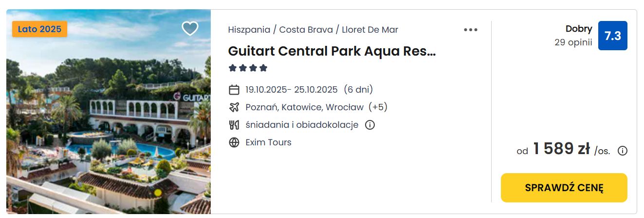Open the Guitart Central Park Aqua Resort title
Screen dimensions: 644x218
tap(332, 51)
